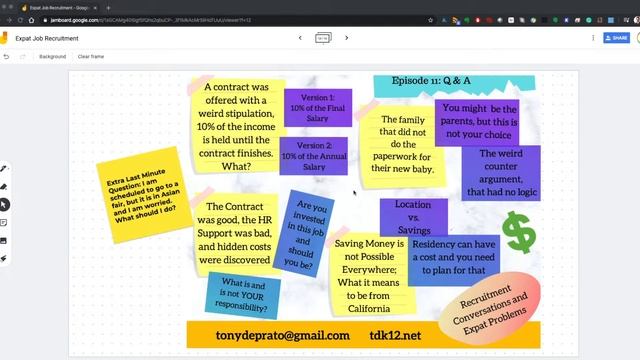Image resolution: width=640 pixels, height=360 pixels.
Task: Select the 'Are you invested in this job' note
Action: click(304, 233)
